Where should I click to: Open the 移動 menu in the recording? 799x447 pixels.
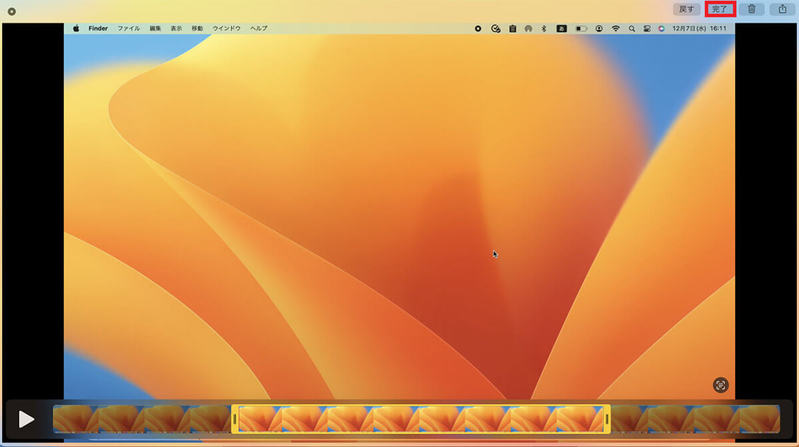pos(197,29)
